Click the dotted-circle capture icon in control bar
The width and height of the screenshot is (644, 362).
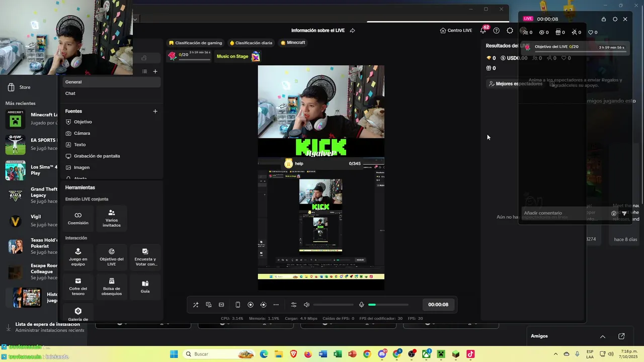pos(263,305)
